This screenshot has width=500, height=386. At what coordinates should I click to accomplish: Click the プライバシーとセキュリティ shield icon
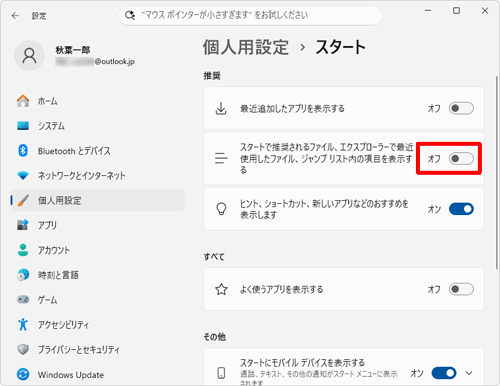(x=23, y=349)
